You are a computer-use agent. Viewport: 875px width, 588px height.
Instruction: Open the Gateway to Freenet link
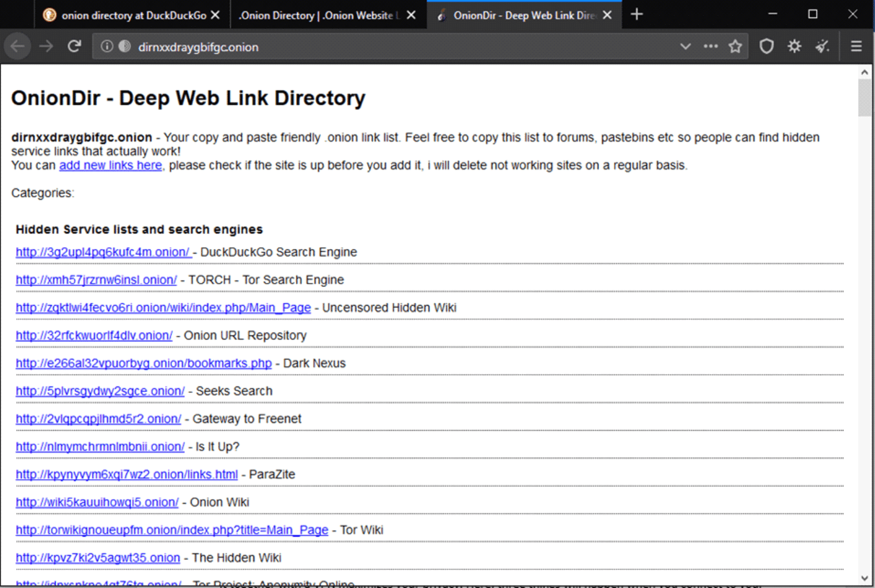click(x=98, y=418)
